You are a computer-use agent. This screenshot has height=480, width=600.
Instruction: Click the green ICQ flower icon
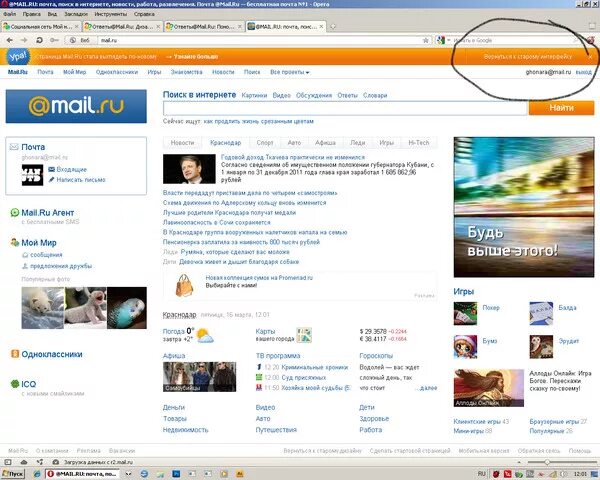[15, 384]
